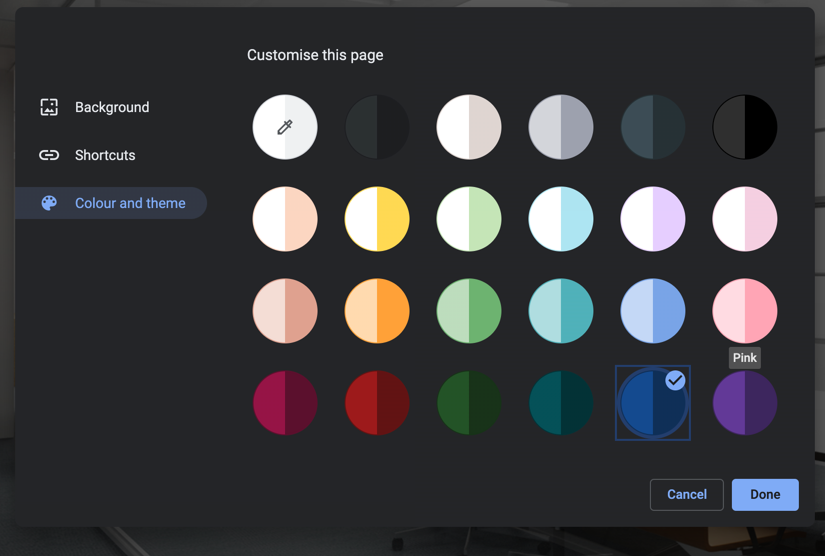825x556 pixels.
Task: Choose the crimson magenta theme swatch
Action: point(285,403)
